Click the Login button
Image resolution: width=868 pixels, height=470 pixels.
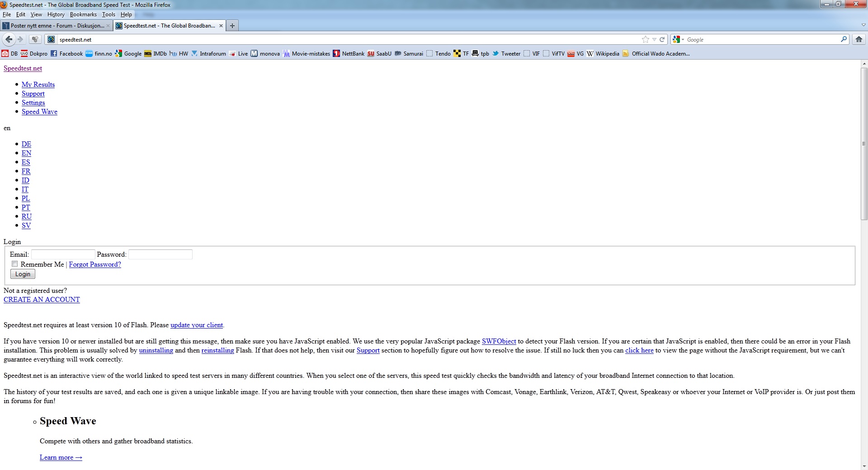coord(23,274)
